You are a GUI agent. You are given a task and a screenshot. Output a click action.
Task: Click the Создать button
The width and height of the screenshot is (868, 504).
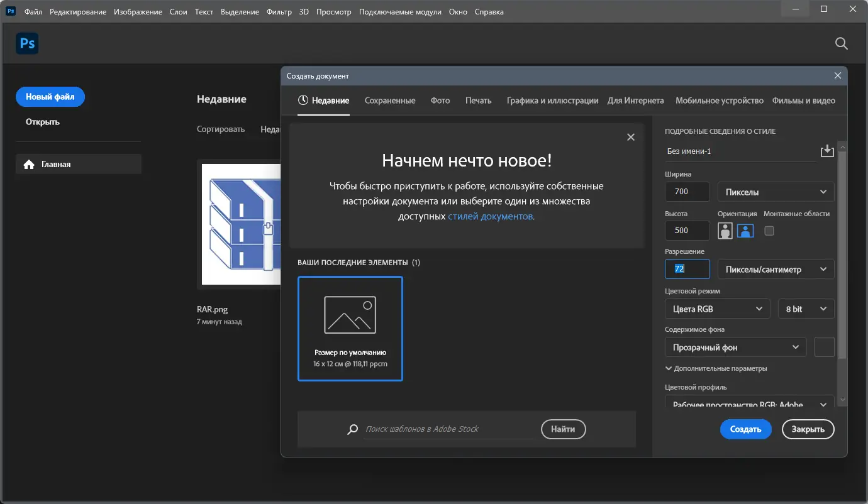745,429
